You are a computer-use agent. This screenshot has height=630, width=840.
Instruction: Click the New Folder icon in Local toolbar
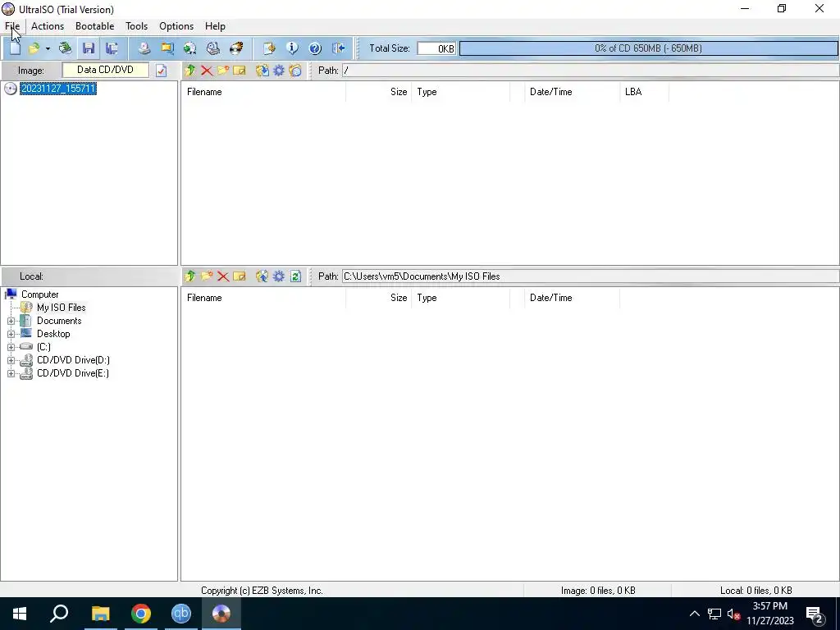[x=206, y=276]
